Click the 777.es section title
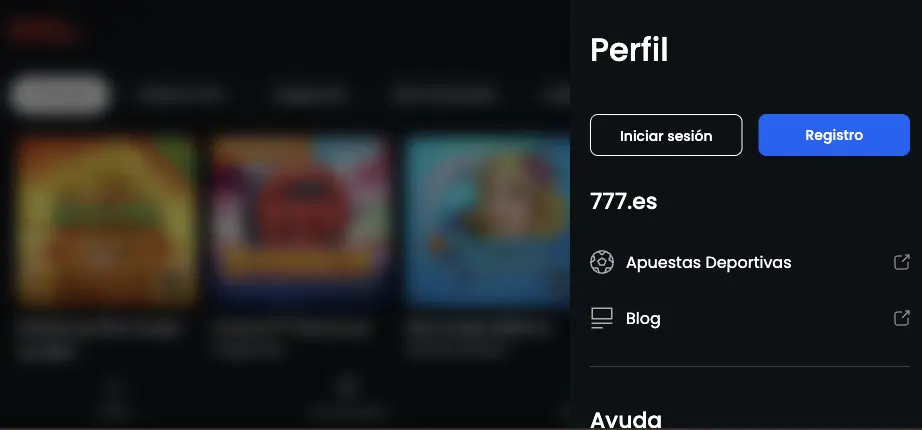 pyautogui.click(x=623, y=202)
